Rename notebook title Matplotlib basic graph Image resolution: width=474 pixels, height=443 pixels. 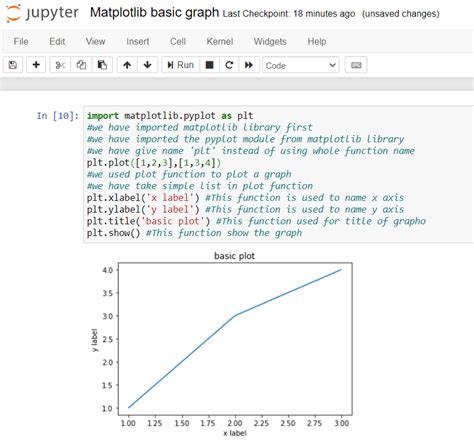coord(154,13)
